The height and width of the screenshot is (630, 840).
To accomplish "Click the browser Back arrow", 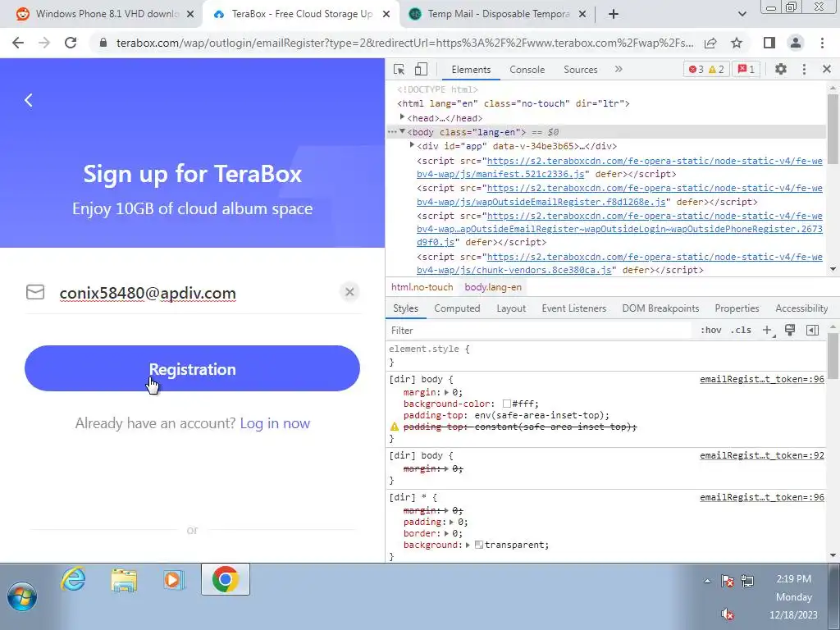I will [18, 43].
